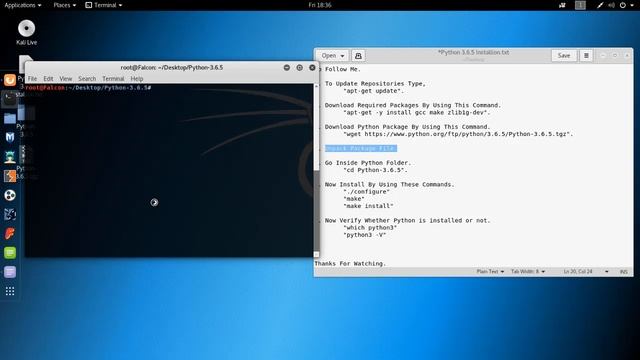This screenshot has width=640, height=360.
Task: Click 'Now Install By Using These Commands.' line
Action: (x=389, y=184)
